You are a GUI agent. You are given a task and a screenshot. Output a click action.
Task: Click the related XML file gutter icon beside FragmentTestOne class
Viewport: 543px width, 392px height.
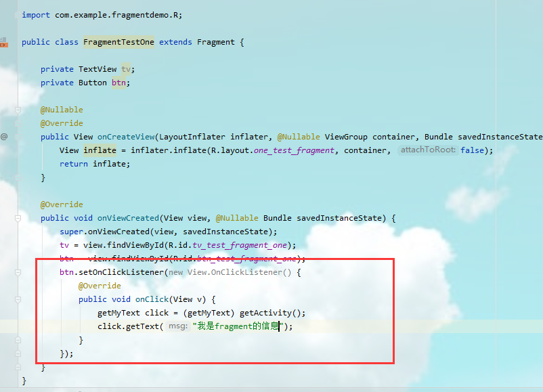tap(3, 43)
